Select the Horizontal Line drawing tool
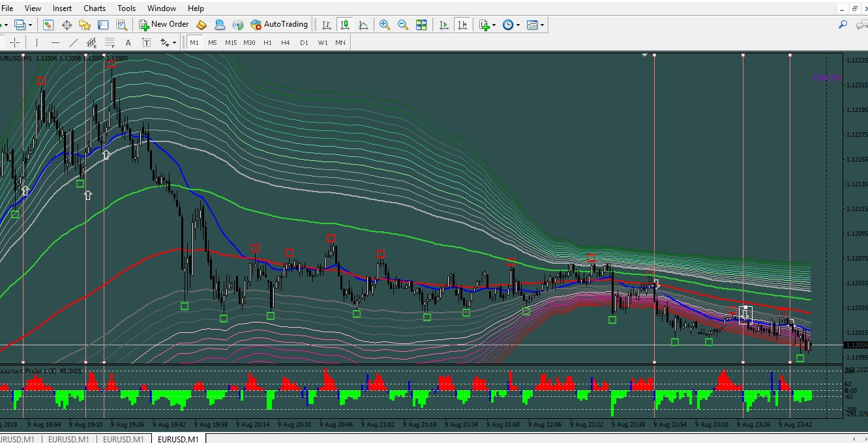This screenshot has height=443, width=868. pyautogui.click(x=55, y=43)
